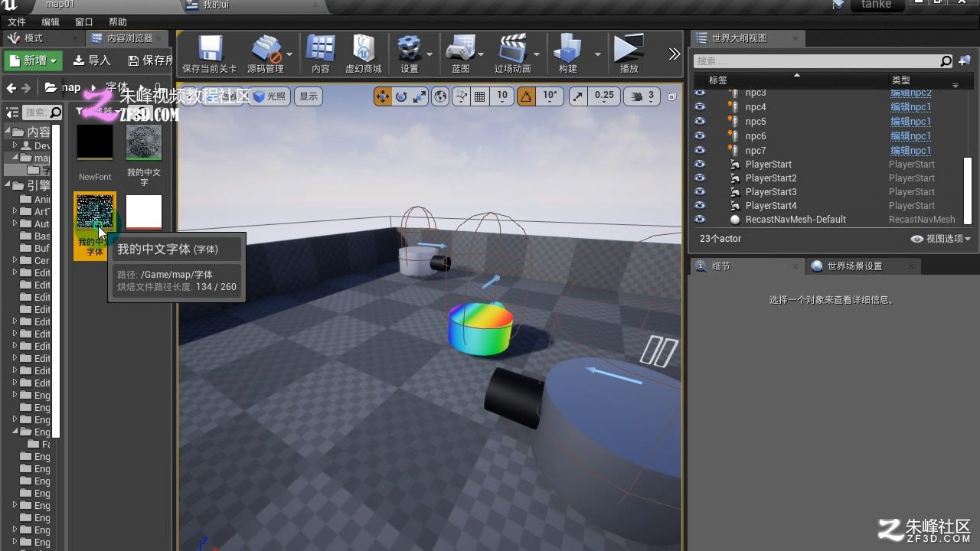The height and width of the screenshot is (551, 980).
Task: Open the Window (窗口) menu
Action: pos(84,22)
